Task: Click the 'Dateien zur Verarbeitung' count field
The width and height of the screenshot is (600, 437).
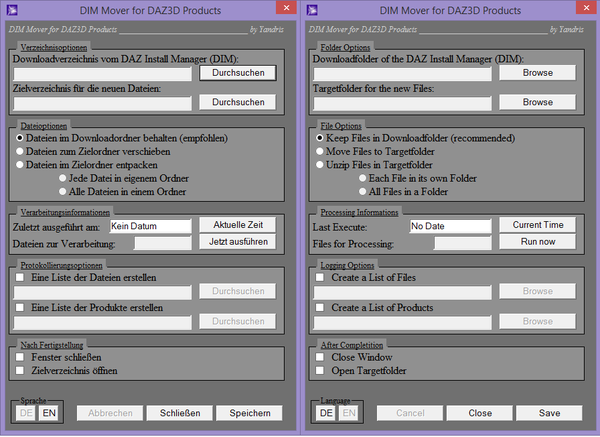Action: pyautogui.click(x=163, y=243)
